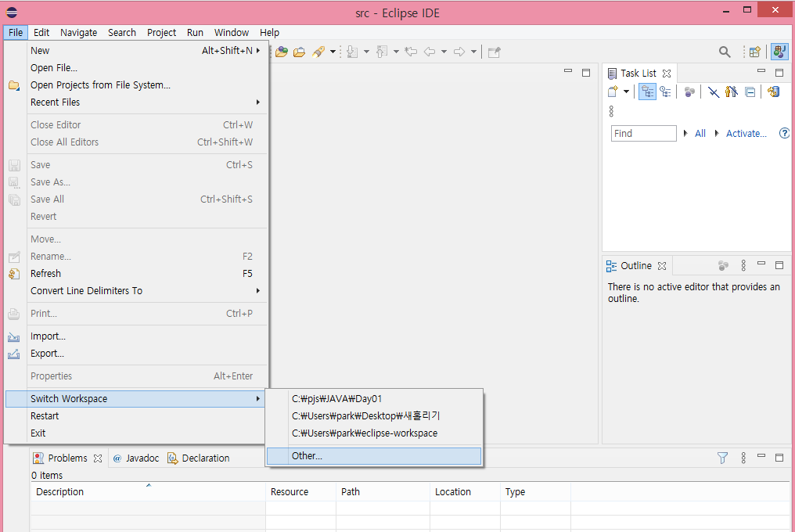Switch to the Desktop\새홀리기 workspace
This screenshot has height=532, width=795.
[x=374, y=416]
